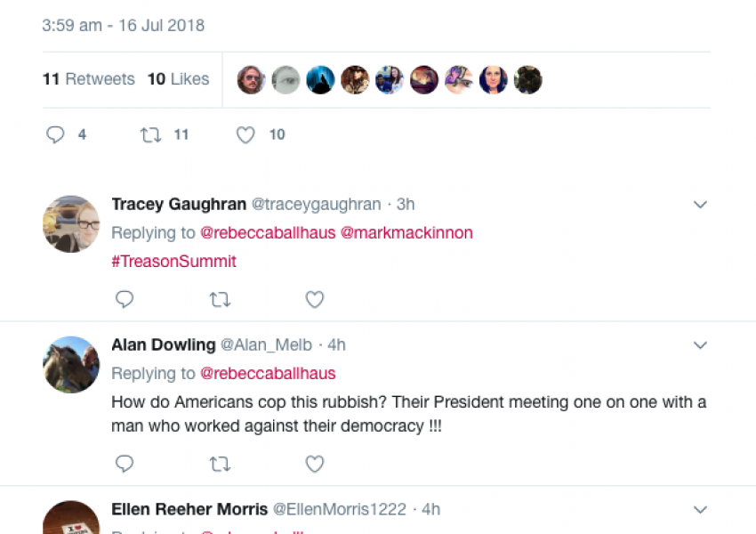This screenshot has width=756, height=534.
Task: Reply to Alan Dowling's tweet
Action: [x=125, y=464]
